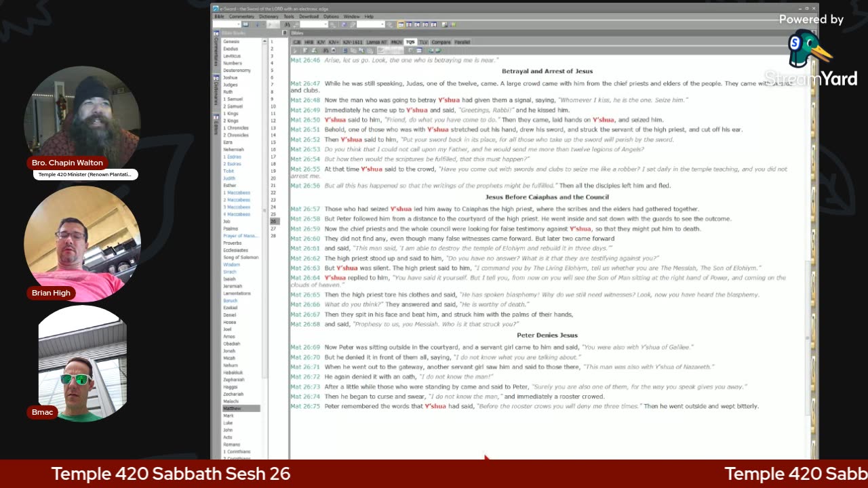
Task: Click the Mat 26:69 verse reference
Action: [305, 347]
